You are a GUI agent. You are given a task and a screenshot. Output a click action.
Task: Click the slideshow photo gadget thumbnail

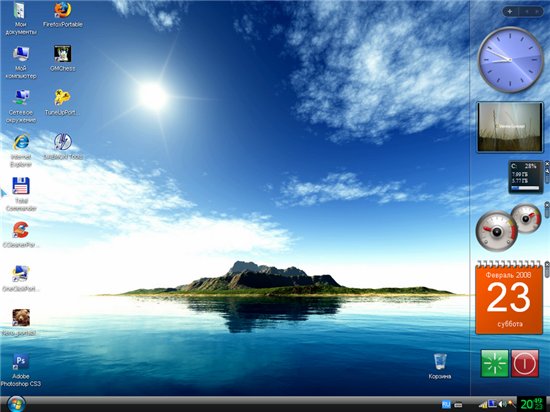point(510,127)
